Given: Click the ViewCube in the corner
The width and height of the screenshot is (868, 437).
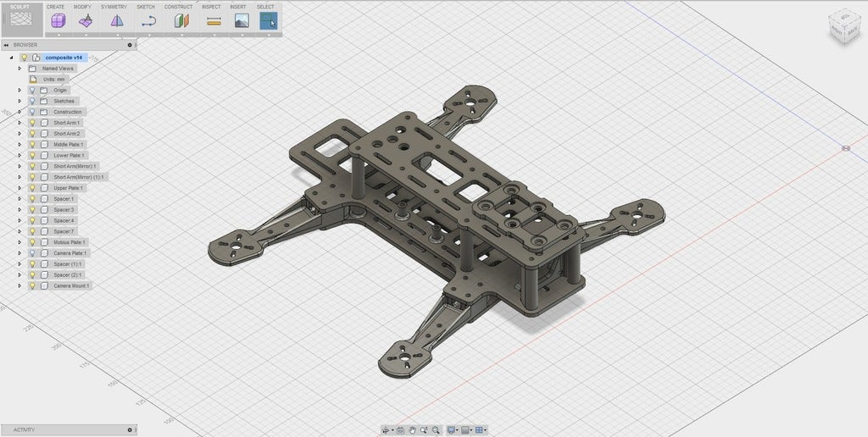Looking at the screenshot, I should tap(844, 30).
